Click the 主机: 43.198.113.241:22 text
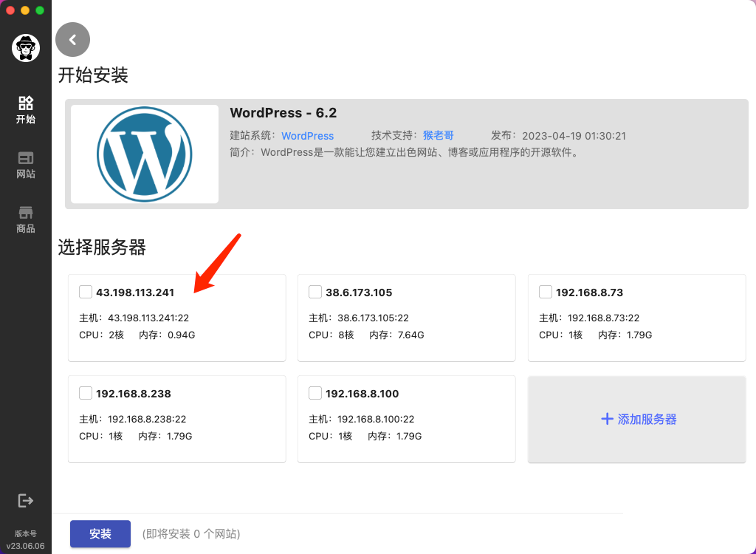756x554 pixels. click(x=134, y=318)
